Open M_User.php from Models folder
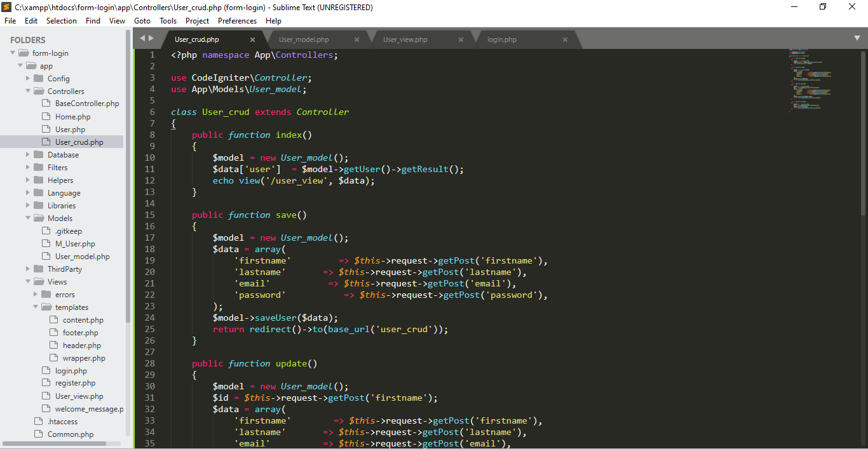This screenshot has width=868, height=449. click(x=75, y=244)
